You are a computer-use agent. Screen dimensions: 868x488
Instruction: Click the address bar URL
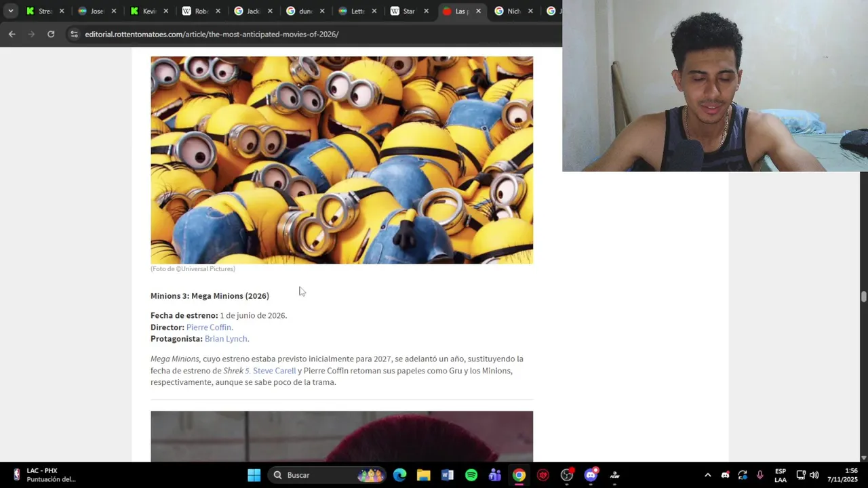(x=212, y=34)
